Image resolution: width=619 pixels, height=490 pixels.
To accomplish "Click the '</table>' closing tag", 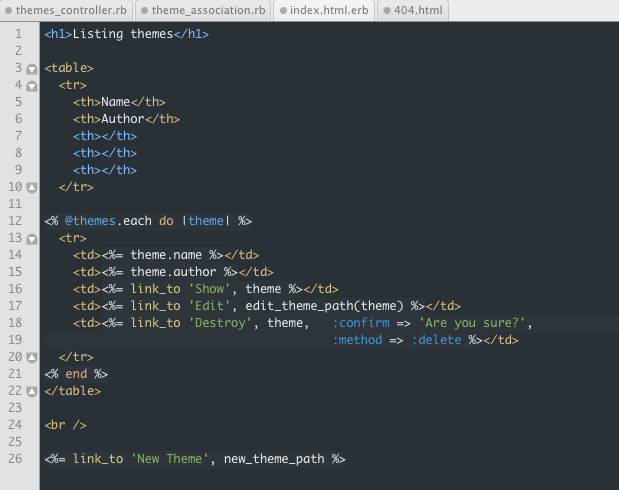I will point(73,391).
